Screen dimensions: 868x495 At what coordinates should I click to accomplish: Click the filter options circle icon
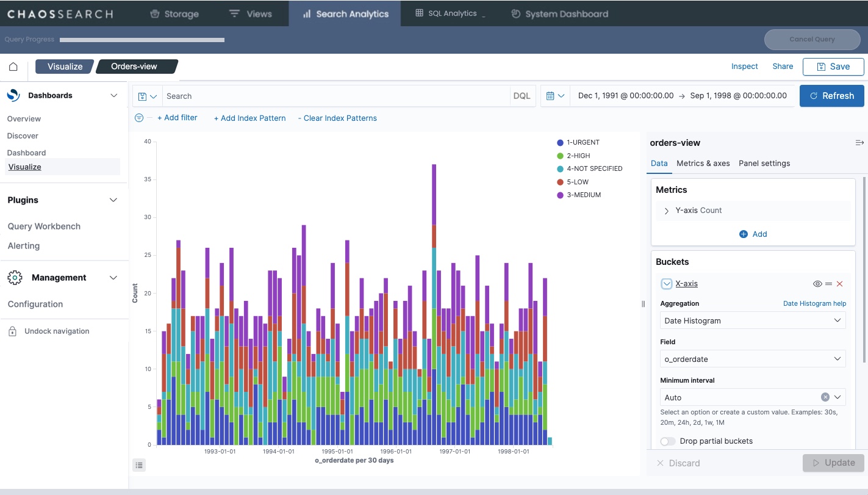[x=139, y=118]
